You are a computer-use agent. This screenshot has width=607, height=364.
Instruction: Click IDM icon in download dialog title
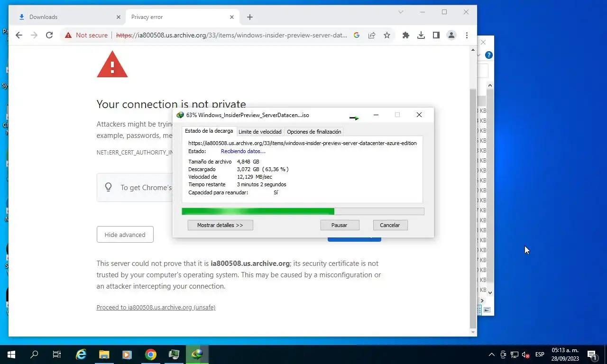pos(180,115)
